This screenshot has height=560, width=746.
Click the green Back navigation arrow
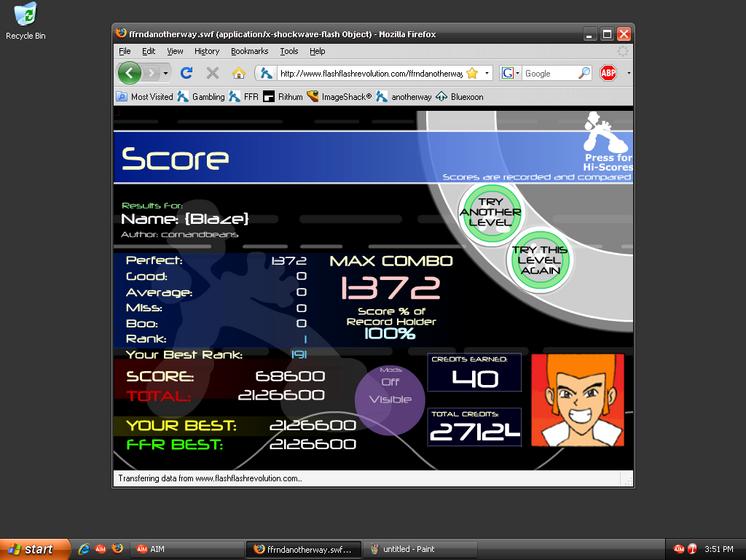129,73
